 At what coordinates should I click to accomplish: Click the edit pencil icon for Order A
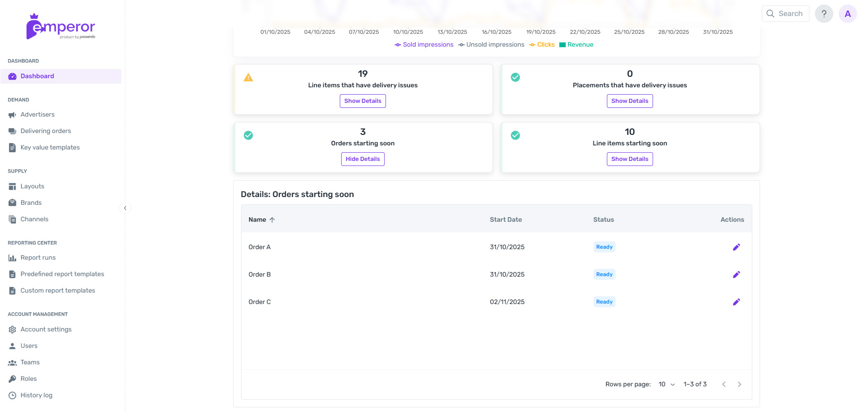pyautogui.click(x=736, y=247)
